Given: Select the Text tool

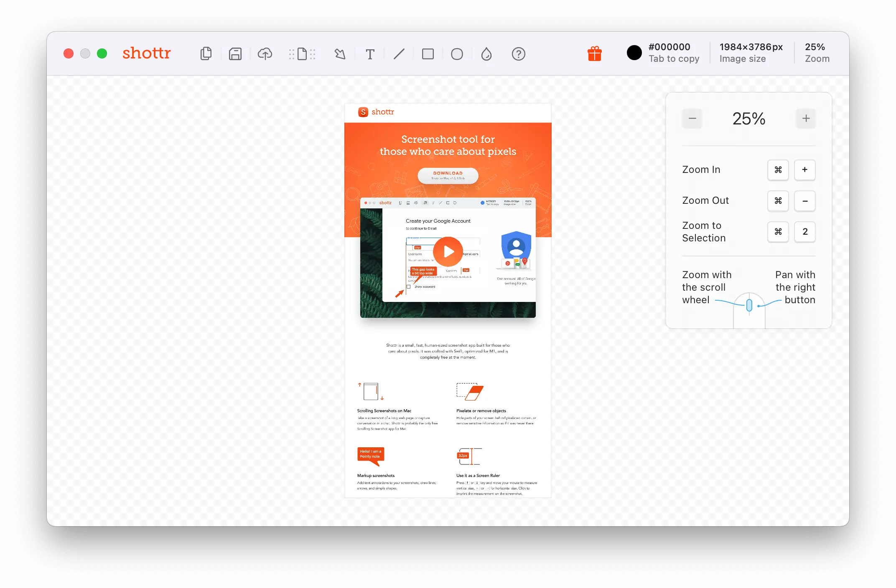Looking at the screenshot, I should (370, 54).
